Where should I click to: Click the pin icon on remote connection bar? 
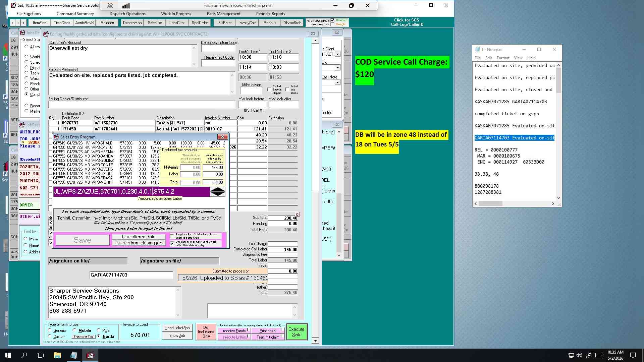pos(110,5)
